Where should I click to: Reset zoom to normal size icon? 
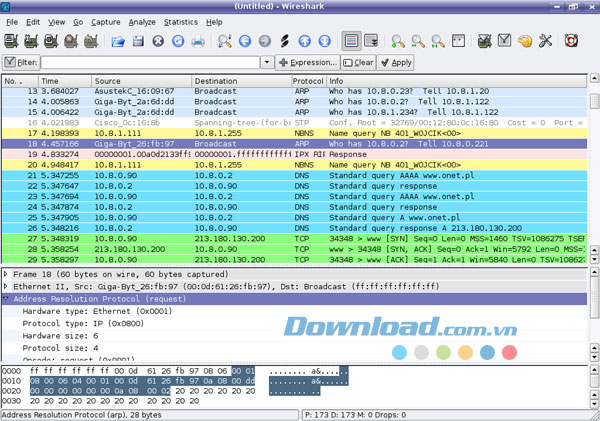pos(438,41)
